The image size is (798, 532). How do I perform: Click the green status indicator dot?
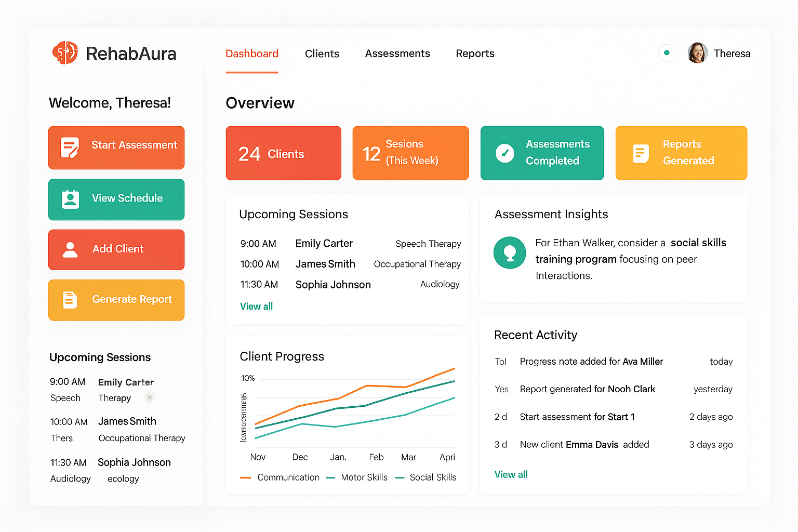[x=667, y=52]
